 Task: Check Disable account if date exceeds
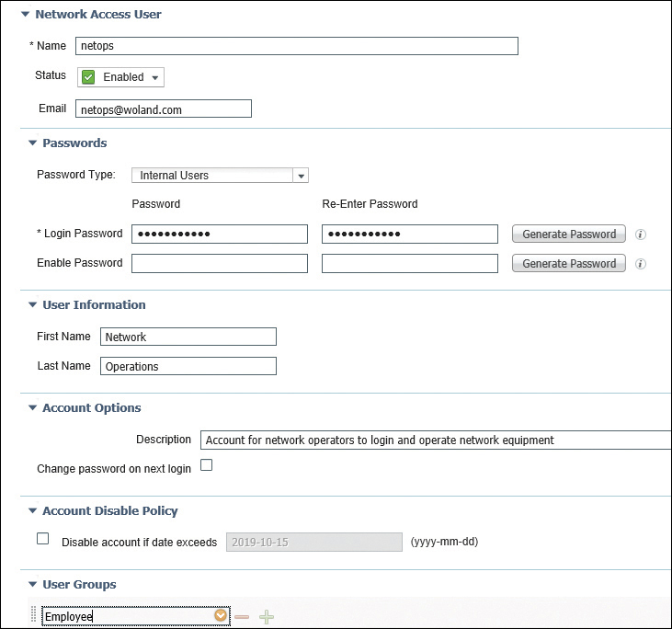click(x=43, y=539)
